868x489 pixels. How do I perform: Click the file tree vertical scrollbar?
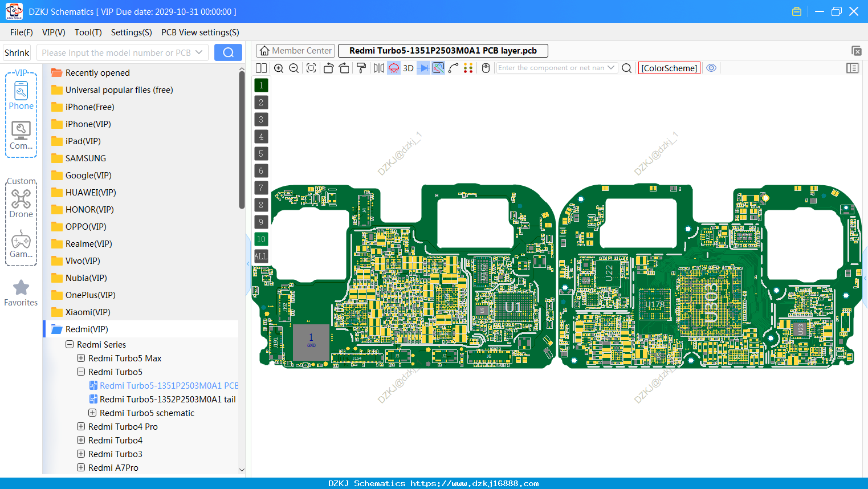(242, 140)
